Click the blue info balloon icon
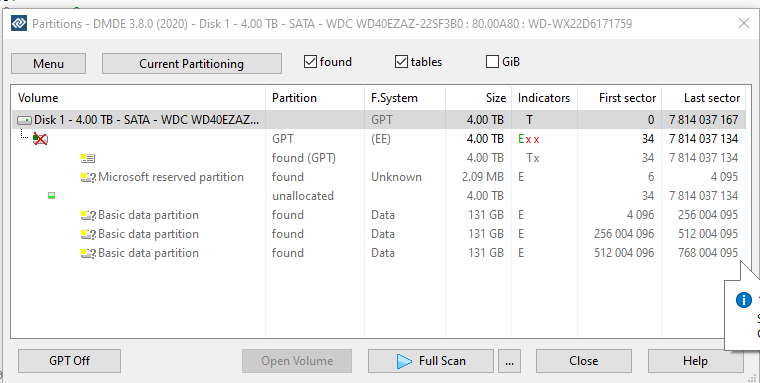Image resolution: width=760 pixels, height=383 pixels. click(744, 300)
